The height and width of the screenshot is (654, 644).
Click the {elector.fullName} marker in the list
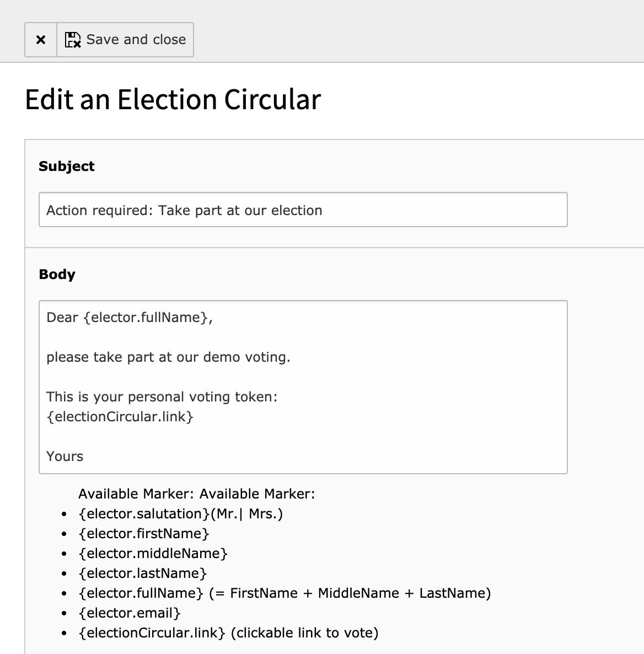(x=141, y=593)
